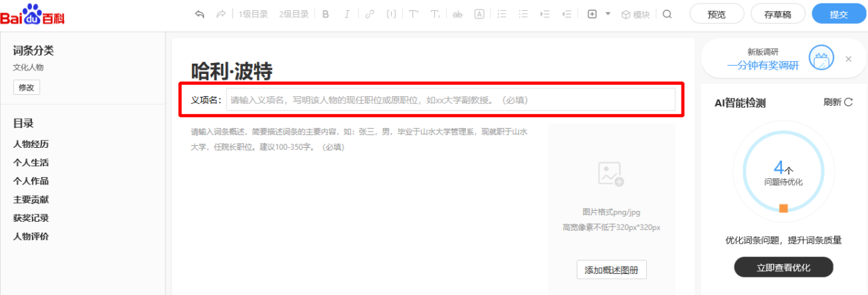Close the 新版调研 survey banner
Viewport: 868px width, 295px height.
pos(848,59)
